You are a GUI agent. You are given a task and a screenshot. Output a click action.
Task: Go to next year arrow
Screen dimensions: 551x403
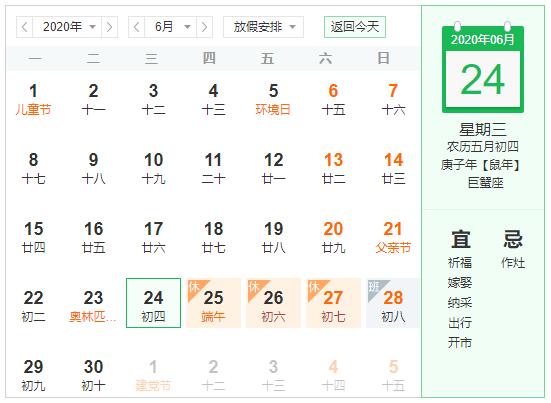point(109,27)
